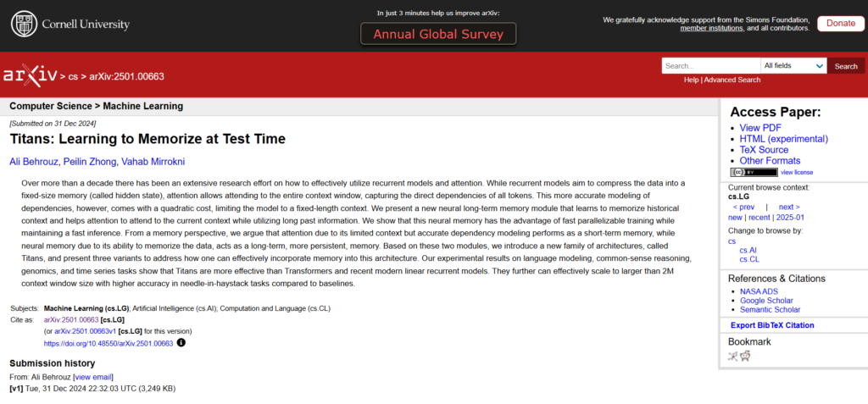The height and width of the screenshot is (404, 868).
Task: Open the Annual Global Survey banner
Action: click(438, 34)
